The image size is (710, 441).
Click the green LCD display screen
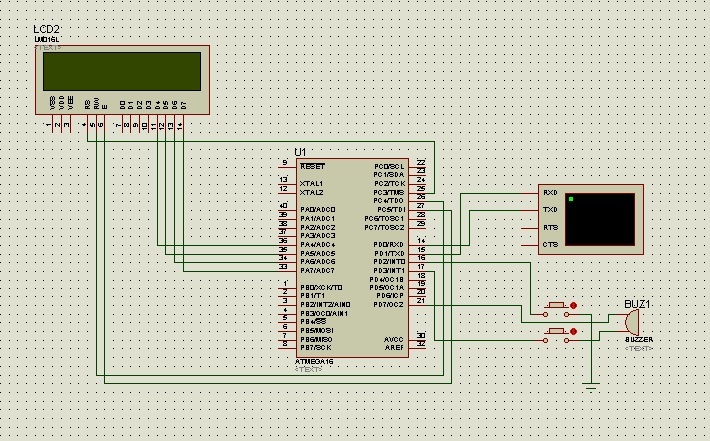click(x=122, y=72)
